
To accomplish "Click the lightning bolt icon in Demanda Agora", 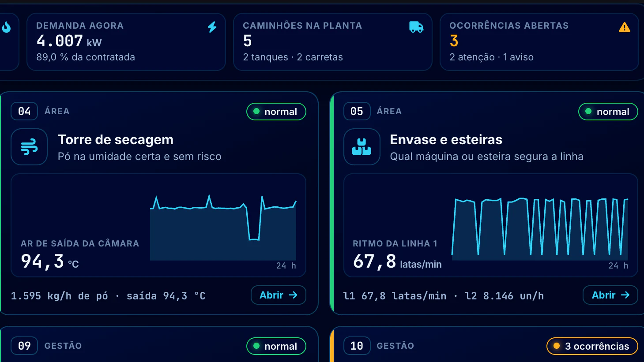I will pyautogui.click(x=212, y=27).
